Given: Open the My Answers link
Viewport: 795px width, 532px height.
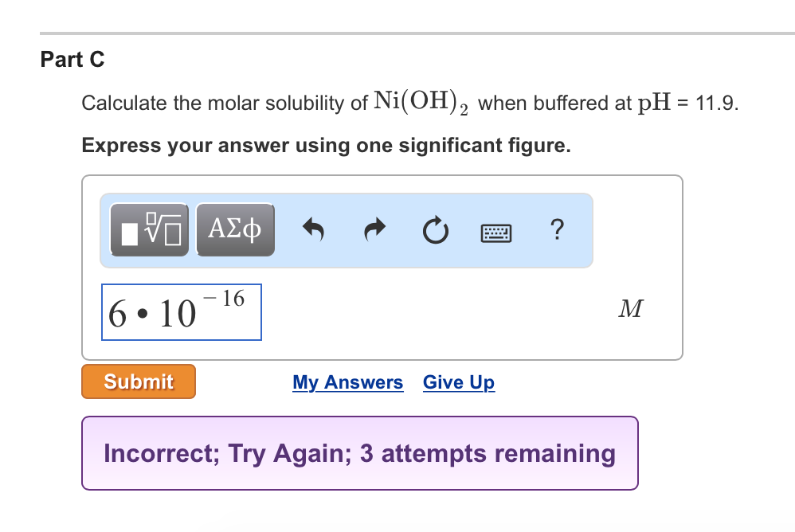Looking at the screenshot, I should [x=347, y=382].
